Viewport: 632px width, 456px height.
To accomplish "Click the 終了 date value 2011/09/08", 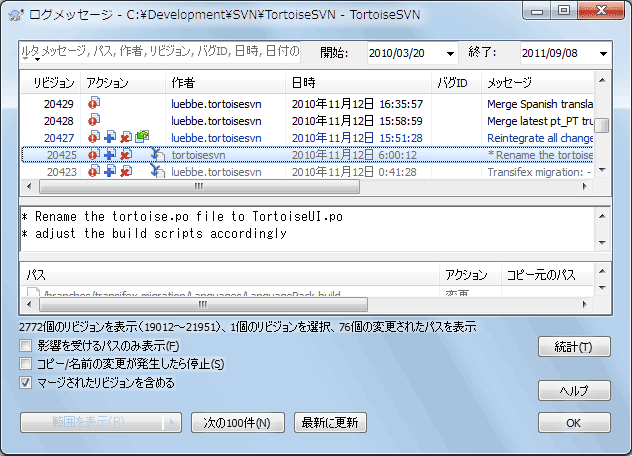I will pos(550,53).
